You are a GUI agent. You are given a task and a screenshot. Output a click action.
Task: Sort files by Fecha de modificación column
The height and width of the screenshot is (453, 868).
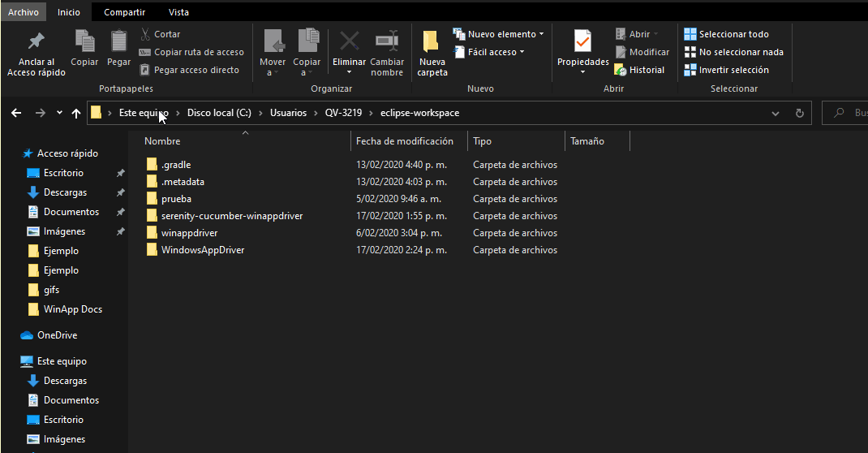[405, 141]
